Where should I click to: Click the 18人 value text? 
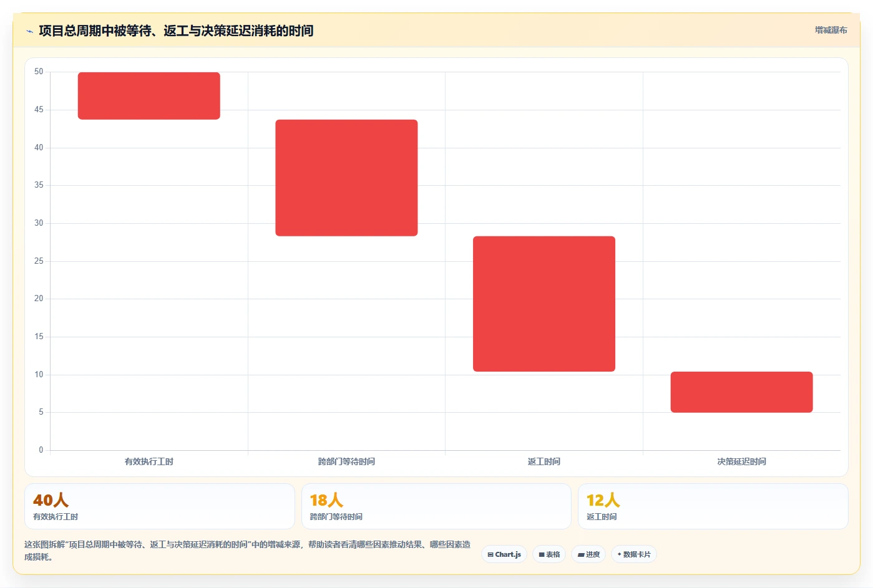[327, 500]
